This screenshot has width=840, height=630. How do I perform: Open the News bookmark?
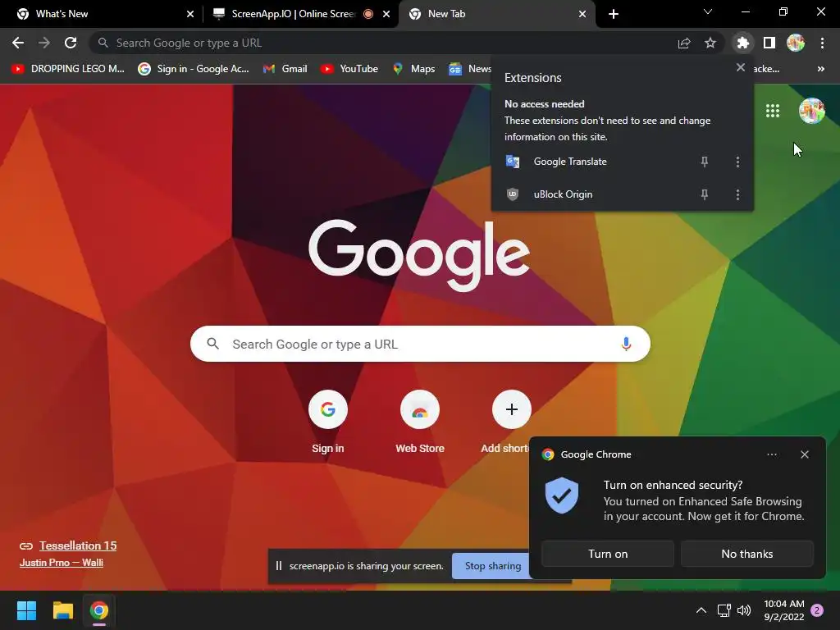tap(470, 69)
